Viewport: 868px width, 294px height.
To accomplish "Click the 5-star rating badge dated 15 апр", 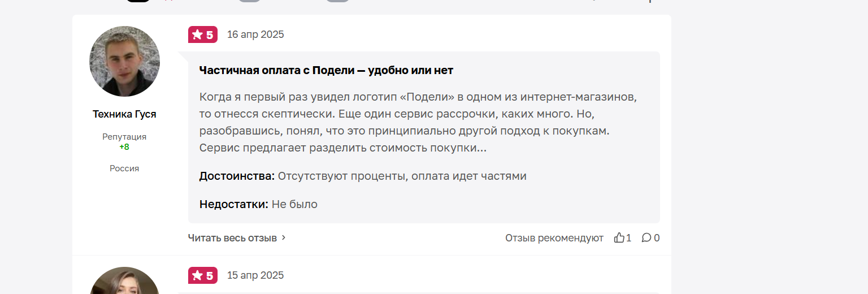I will point(203,275).
